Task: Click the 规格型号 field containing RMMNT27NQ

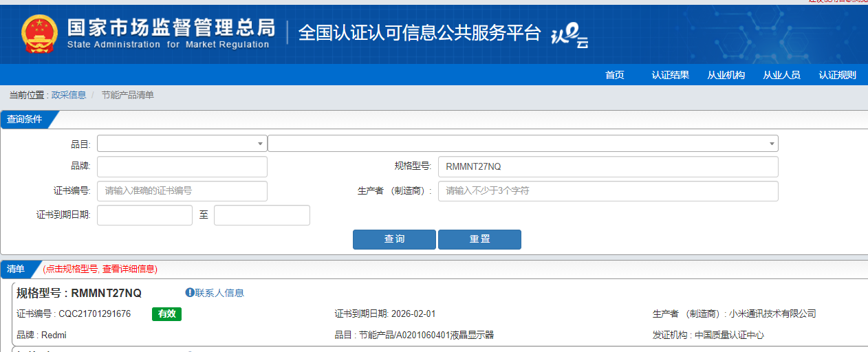Action: pyautogui.click(x=608, y=166)
